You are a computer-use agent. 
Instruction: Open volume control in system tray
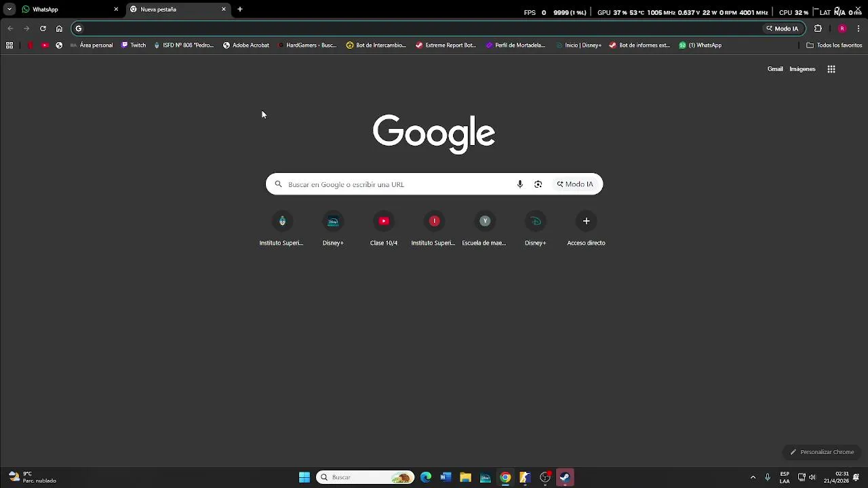coord(812,477)
